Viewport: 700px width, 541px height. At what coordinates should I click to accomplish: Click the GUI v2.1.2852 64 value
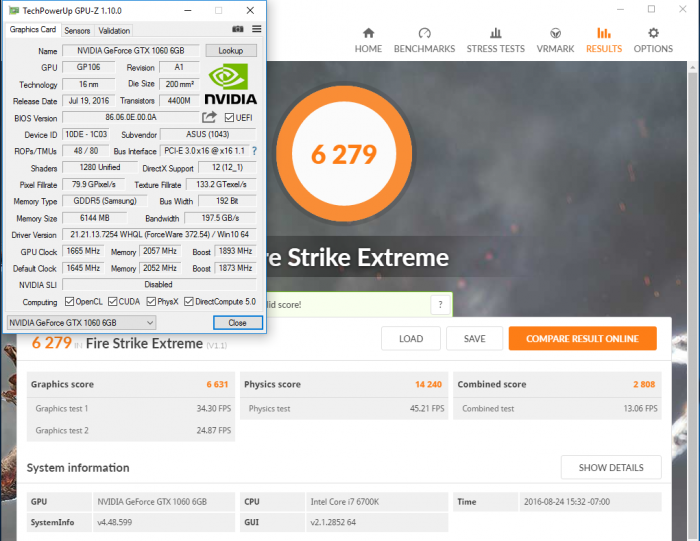click(x=333, y=522)
